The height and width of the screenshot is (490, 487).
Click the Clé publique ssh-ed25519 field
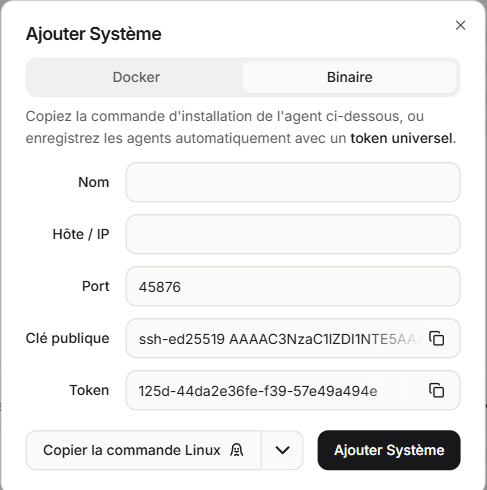point(278,339)
